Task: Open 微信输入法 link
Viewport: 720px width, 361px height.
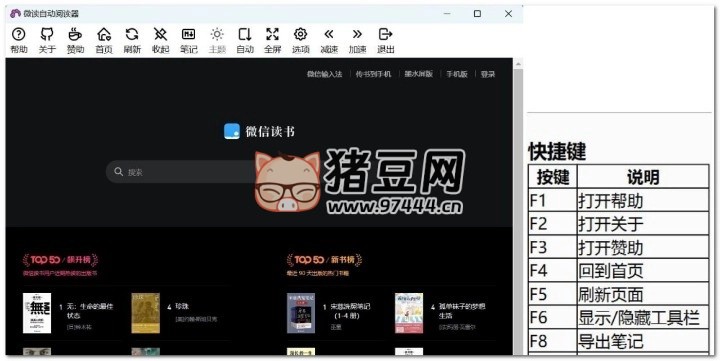Action: click(325, 74)
